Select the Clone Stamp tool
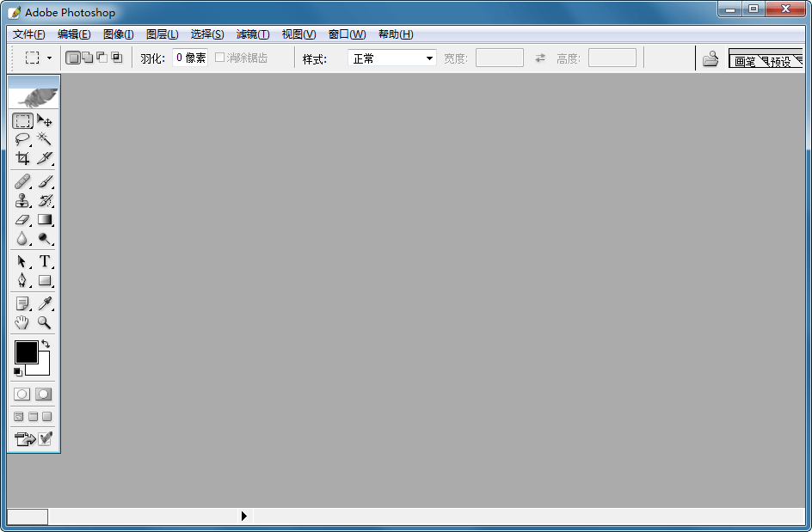 [22, 200]
